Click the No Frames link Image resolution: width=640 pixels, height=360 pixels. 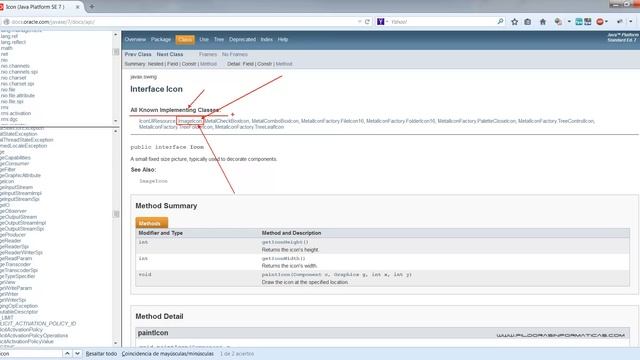(235, 54)
